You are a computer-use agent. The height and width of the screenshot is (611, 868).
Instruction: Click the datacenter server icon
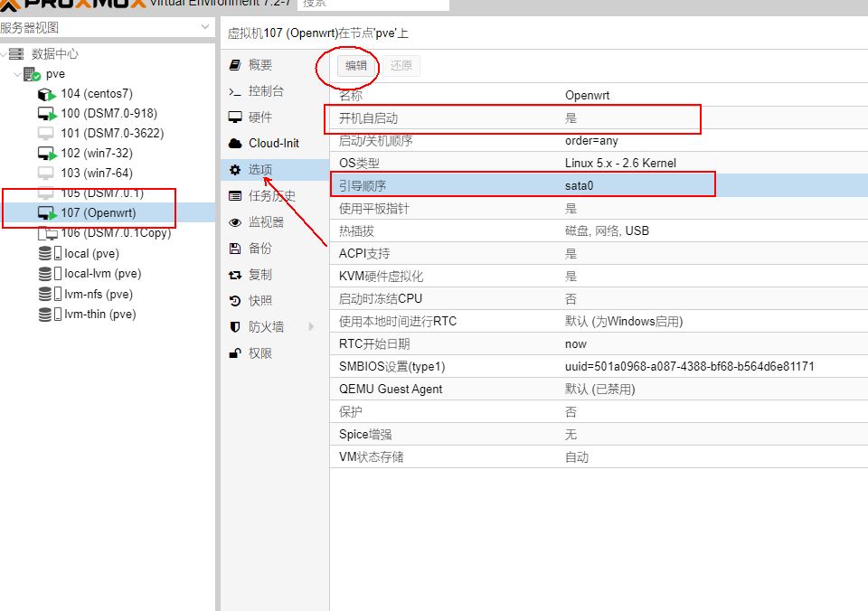(x=16, y=53)
